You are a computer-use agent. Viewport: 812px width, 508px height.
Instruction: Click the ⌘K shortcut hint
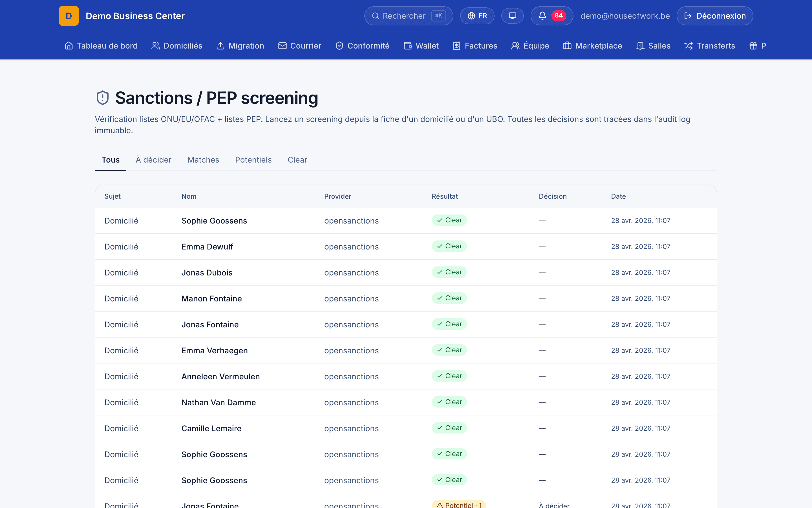tap(438, 16)
